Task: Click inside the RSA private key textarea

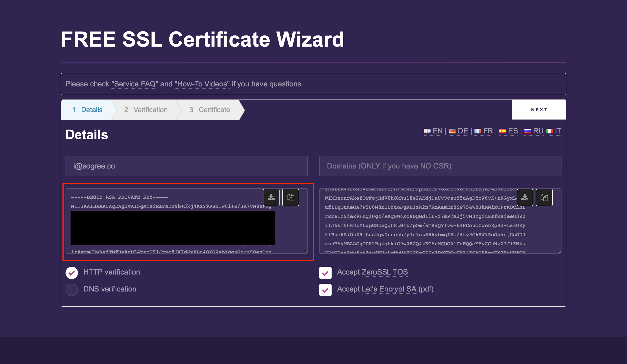Action: pos(187,221)
